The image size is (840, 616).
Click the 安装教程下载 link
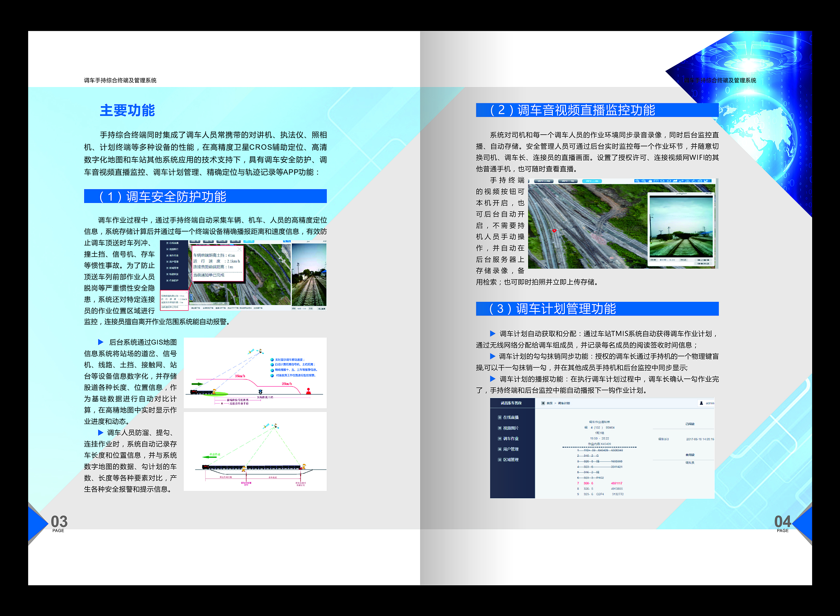[208, 308]
